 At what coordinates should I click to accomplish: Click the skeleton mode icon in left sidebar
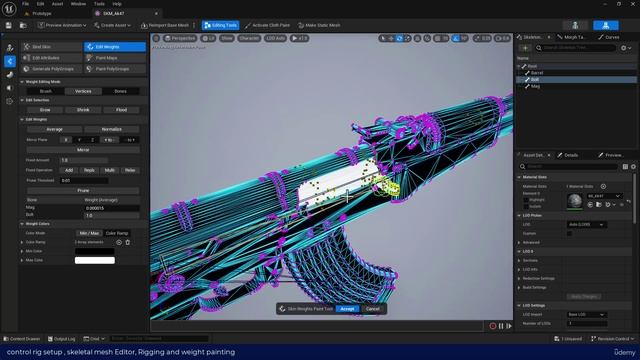click(x=10, y=48)
